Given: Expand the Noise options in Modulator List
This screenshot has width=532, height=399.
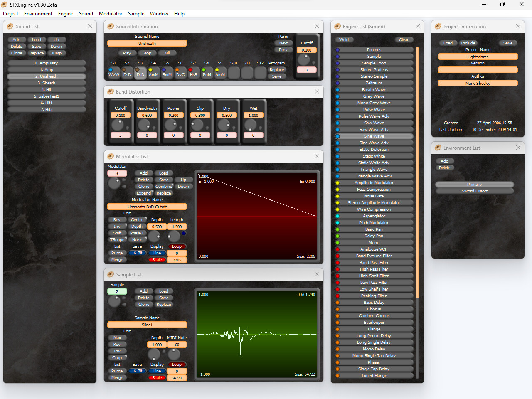Looking at the screenshot, I should 138,239.
